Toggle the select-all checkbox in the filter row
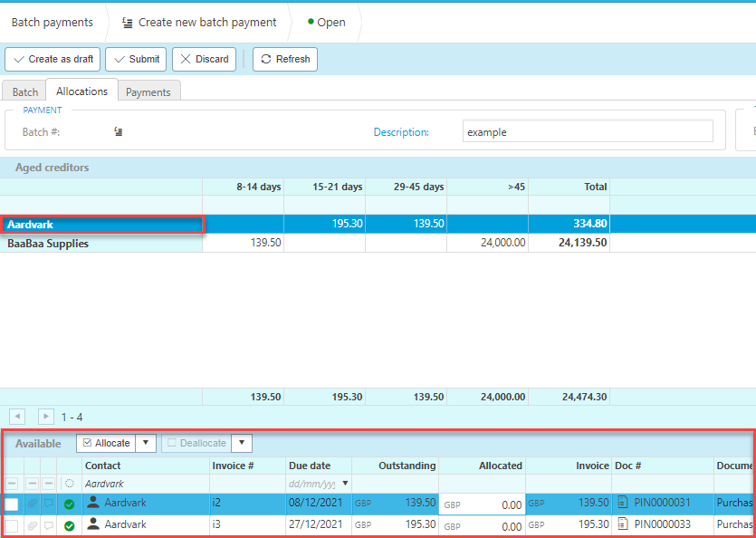756x538 pixels. 12,485
